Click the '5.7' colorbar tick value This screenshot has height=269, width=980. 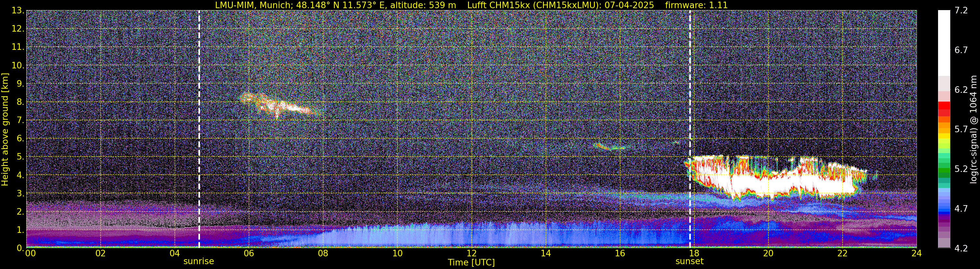click(961, 130)
